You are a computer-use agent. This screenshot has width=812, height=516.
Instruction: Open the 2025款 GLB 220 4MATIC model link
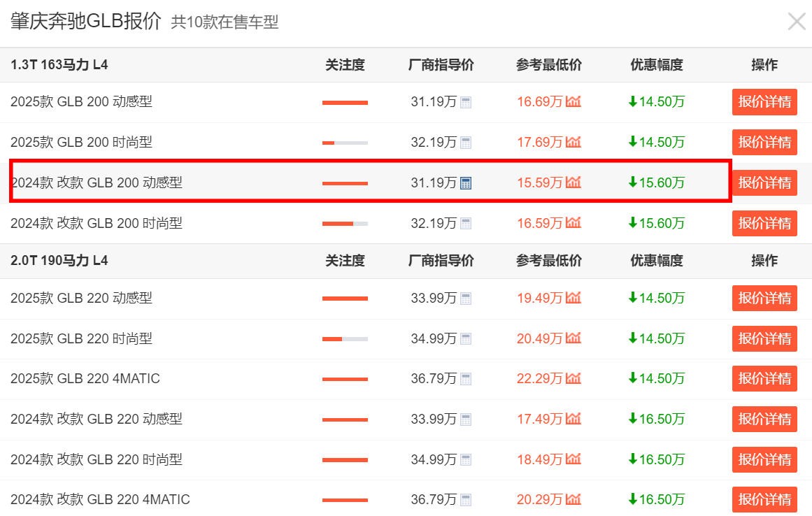pyautogui.click(x=85, y=378)
